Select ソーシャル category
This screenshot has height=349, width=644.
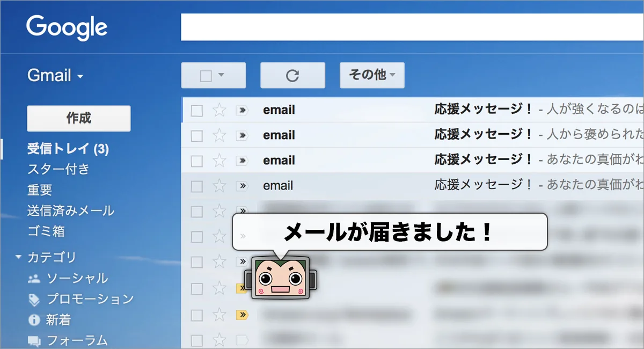pos(77,278)
